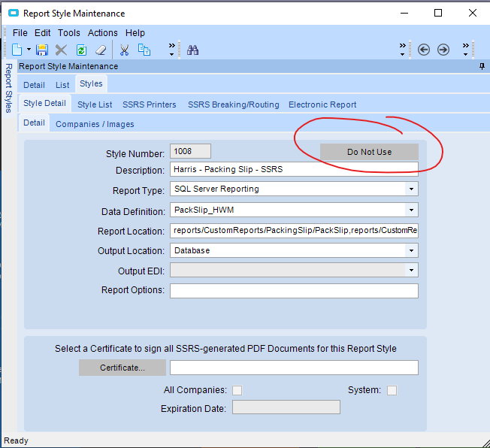Minimize the Report Style Maintenance window
490x448 pixels.
tap(404, 13)
